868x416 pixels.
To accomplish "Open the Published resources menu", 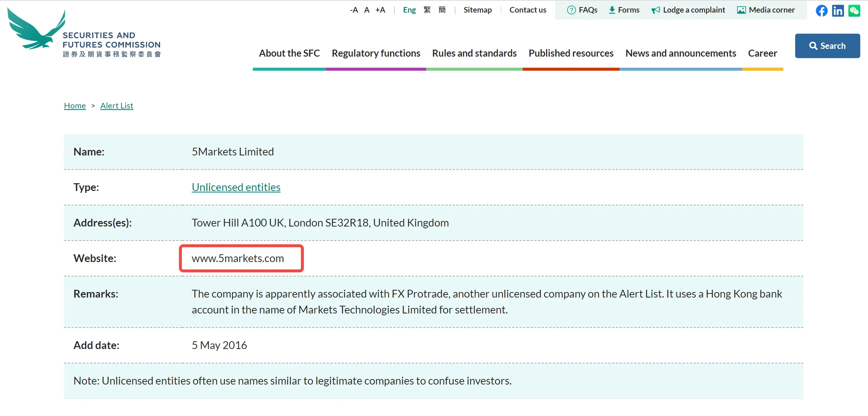I will pos(571,53).
